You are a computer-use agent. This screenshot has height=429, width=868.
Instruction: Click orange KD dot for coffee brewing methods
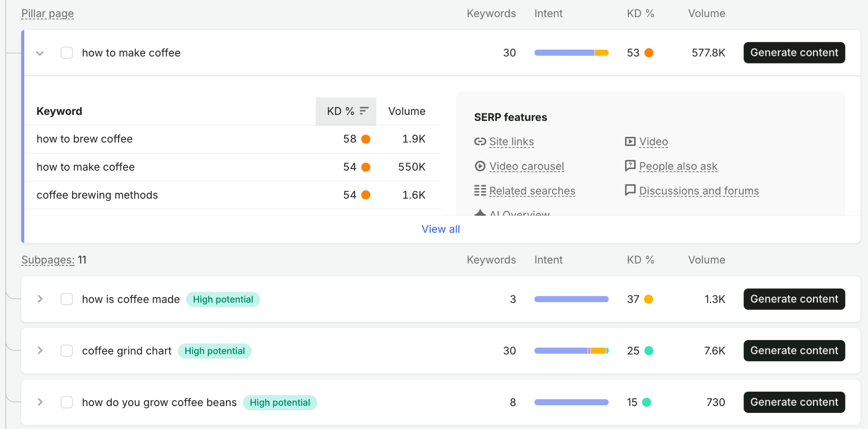[366, 195]
